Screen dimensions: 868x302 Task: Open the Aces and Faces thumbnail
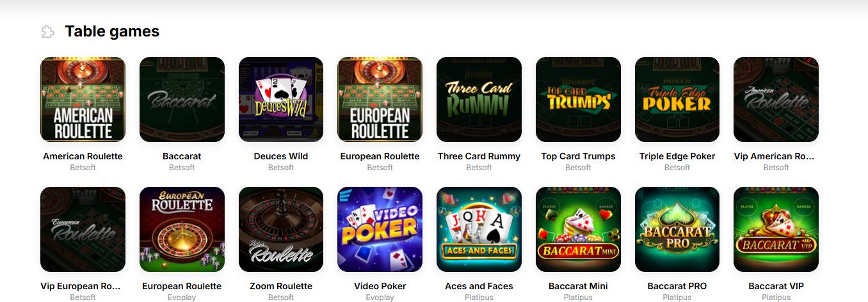[x=479, y=229]
